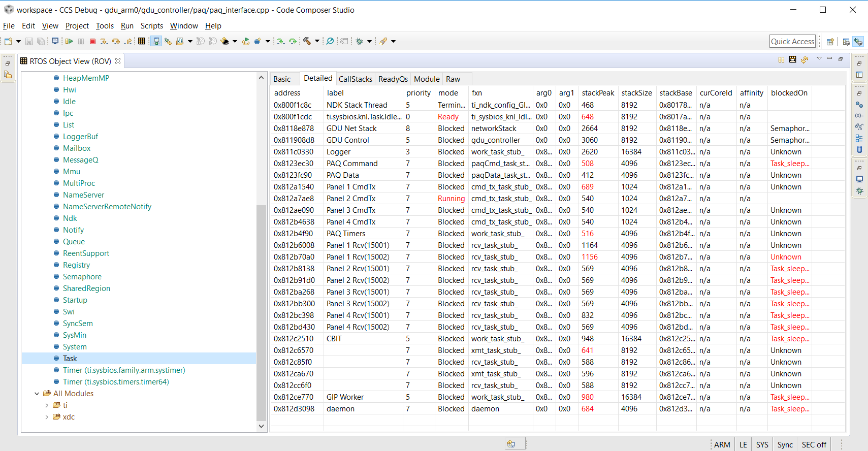The image size is (868, 451).
Task: Close the RTOS Object View tab
Action: [118, 61]
